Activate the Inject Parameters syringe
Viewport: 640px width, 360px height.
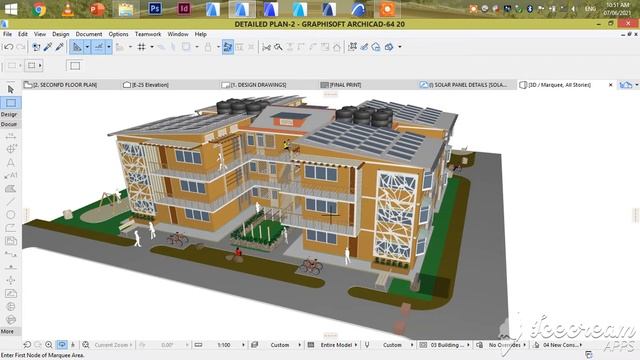tap(60, 47)
